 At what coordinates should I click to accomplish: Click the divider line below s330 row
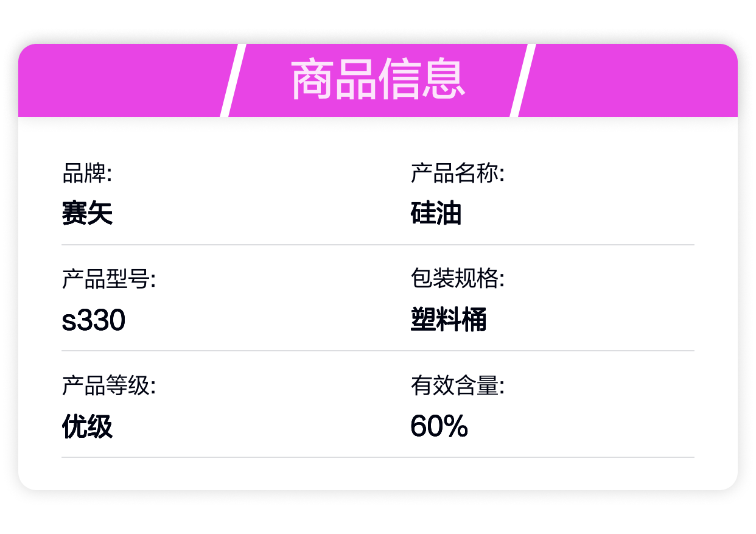pos(378,351)
